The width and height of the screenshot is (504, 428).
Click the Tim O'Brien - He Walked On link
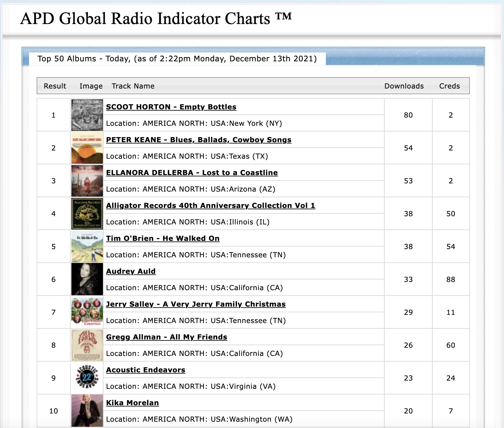point(163,238)
